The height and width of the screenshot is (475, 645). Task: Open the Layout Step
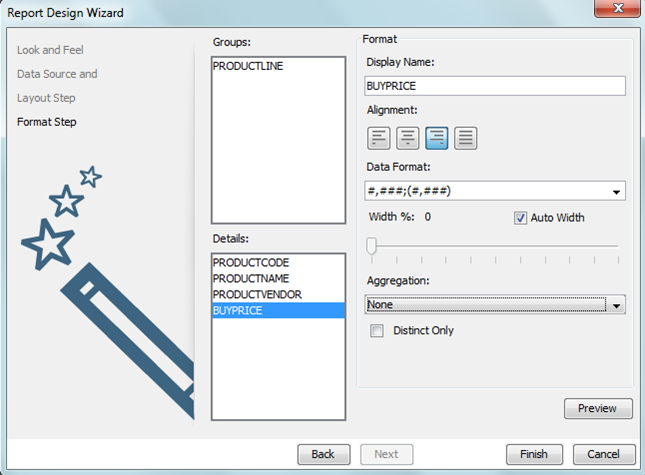pyautogui.click(x=46, y=98)
